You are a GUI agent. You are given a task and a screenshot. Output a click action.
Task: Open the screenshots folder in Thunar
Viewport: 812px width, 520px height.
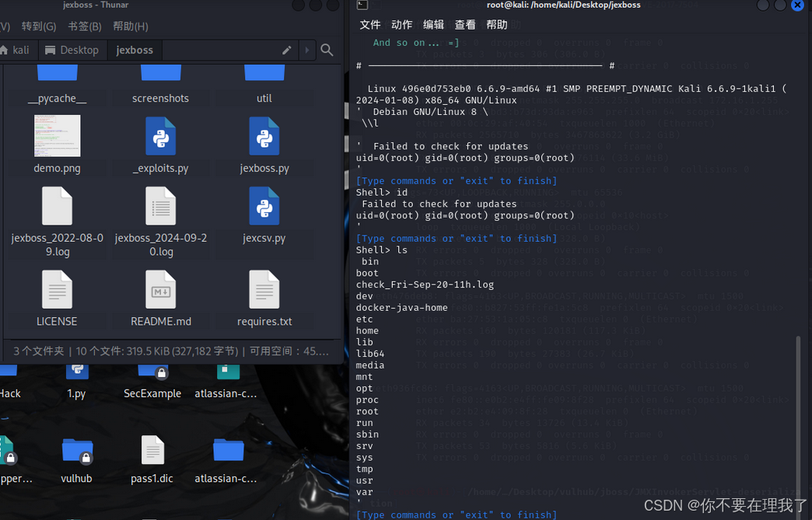[x=160, y=73]
